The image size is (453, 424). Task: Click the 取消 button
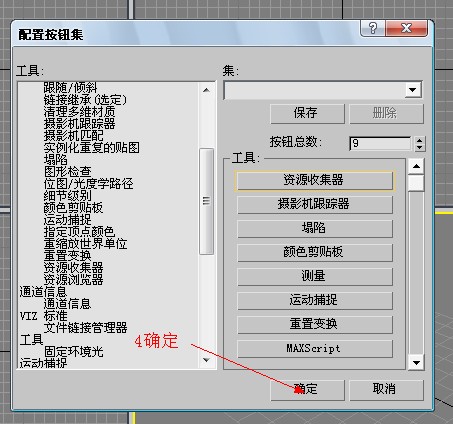pos(386,390)
